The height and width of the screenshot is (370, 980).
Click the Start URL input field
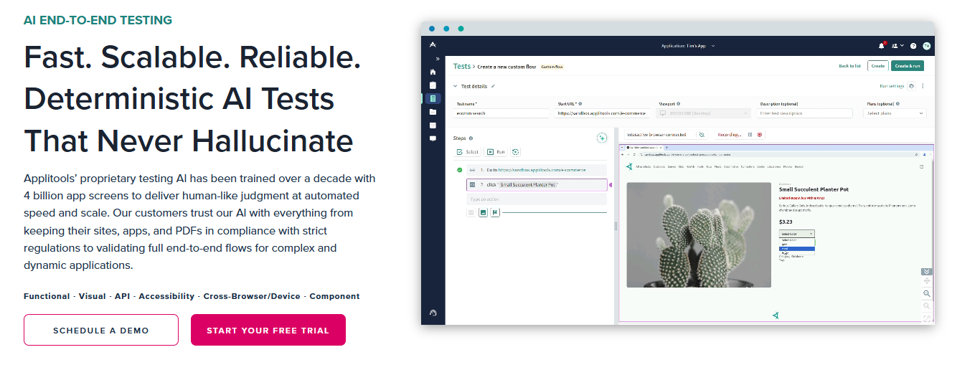pos(603,113)
